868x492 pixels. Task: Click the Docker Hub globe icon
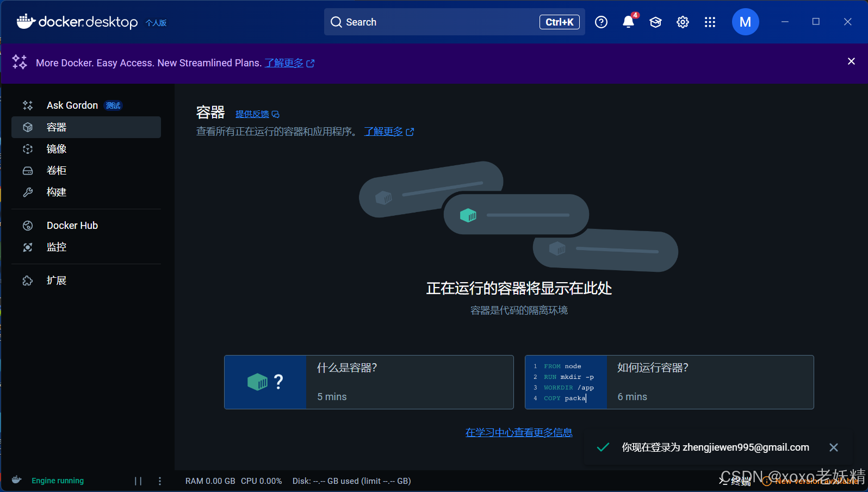[28, 226]
